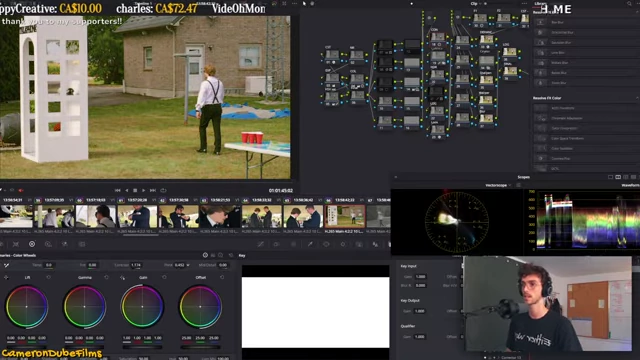Select ACES Transform effect
Image resolution: width=640 pixels, height=360 pixels.
coord(587,108)
